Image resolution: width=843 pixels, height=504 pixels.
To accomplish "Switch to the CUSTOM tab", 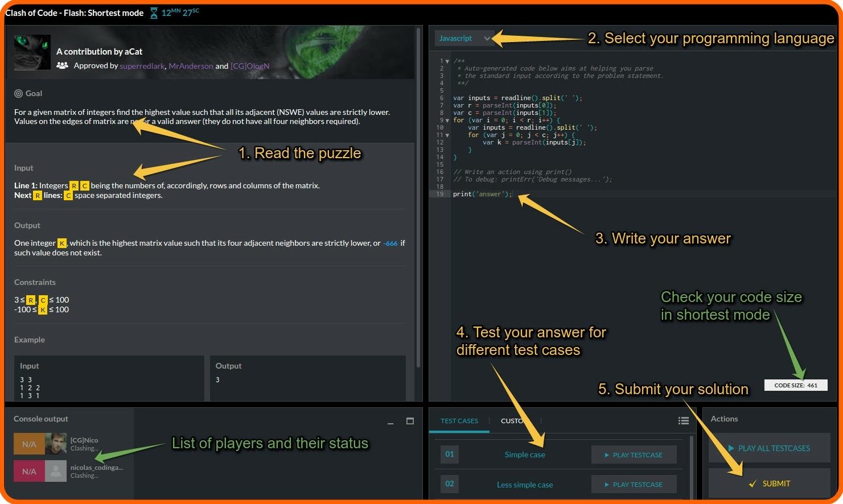I will [516, 421].
